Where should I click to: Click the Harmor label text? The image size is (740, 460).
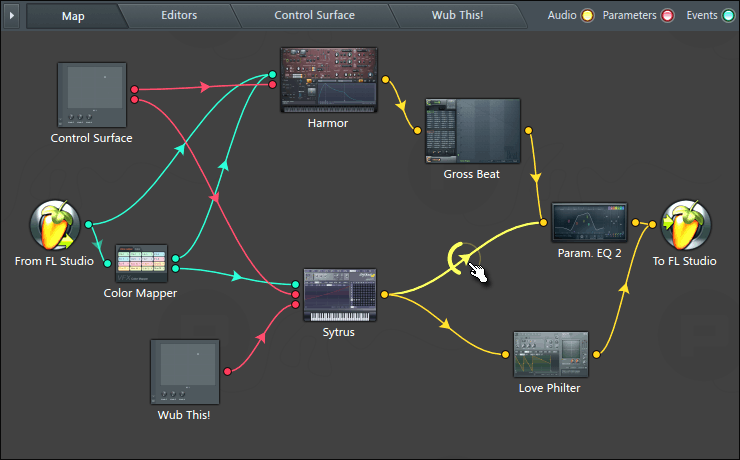(328, 123)
